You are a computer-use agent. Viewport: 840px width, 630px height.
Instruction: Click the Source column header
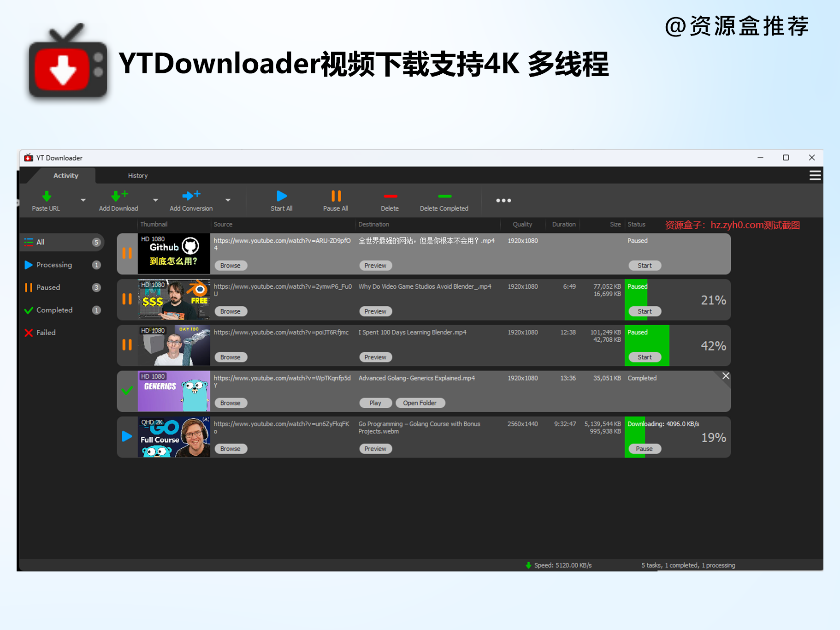(x=223, y=225)
